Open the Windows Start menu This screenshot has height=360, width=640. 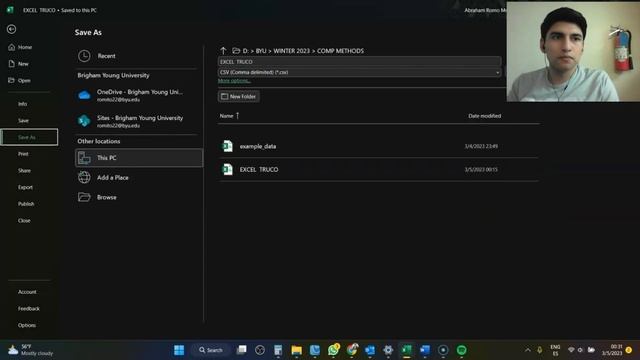pos(179,350)
